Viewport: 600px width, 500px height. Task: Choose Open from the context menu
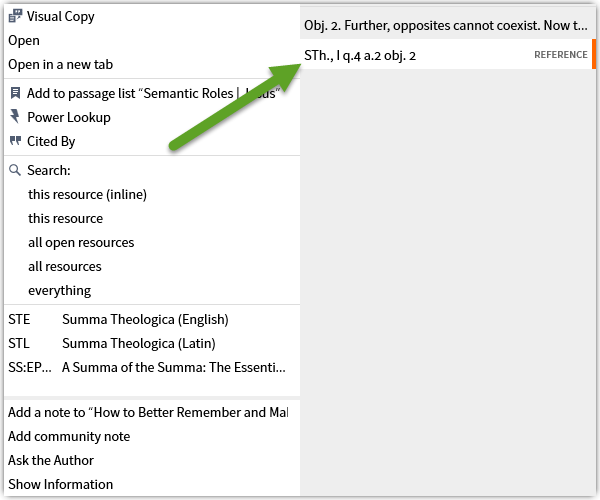point(24,41)
